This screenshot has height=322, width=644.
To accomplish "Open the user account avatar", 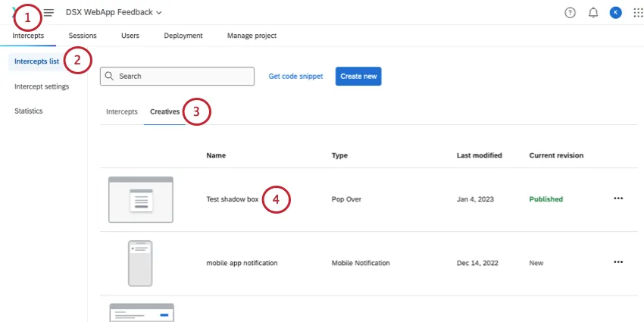I will pyautogui.click(x=615, y=13).
